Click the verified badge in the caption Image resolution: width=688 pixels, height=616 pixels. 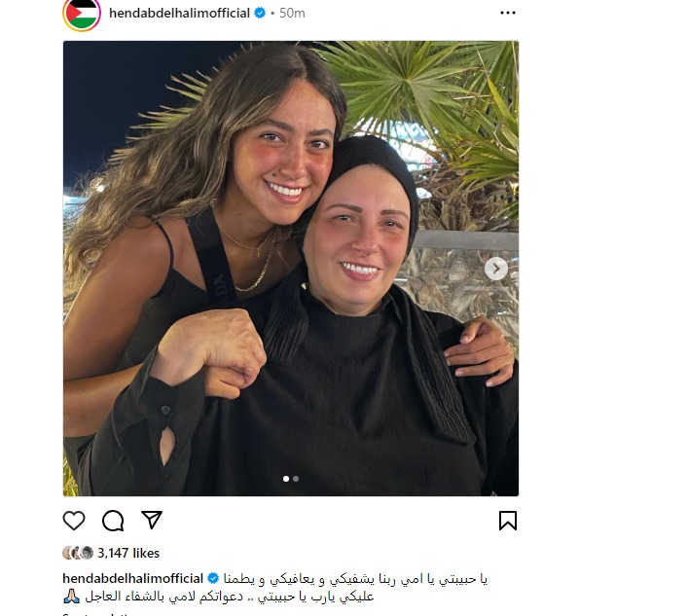click(x=213, y=578)
